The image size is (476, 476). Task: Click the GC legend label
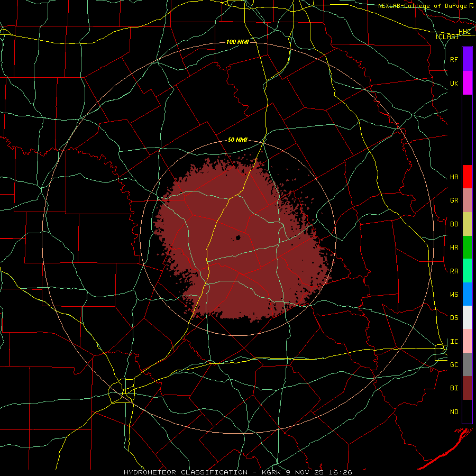pos(454,365)
